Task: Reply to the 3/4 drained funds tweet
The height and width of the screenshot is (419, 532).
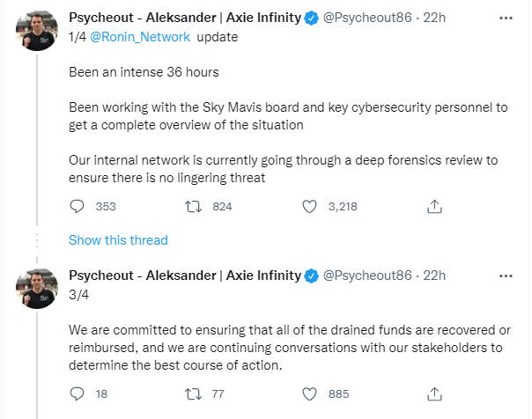Action: [x=77, y=394]
